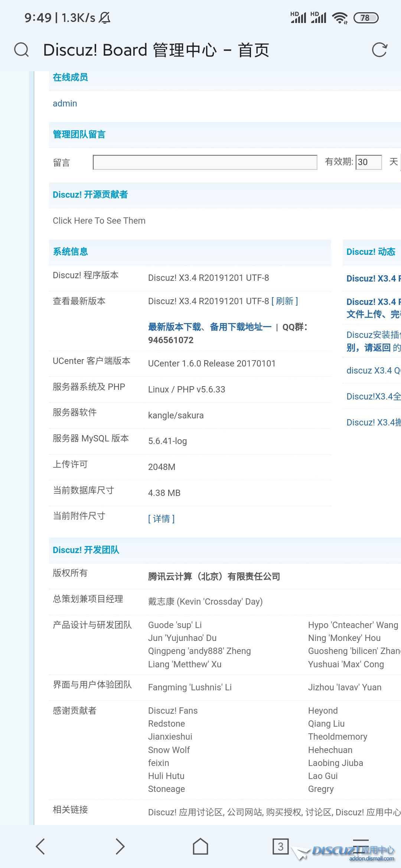Select the 管理团队留言 section header
This screenshot has width=401, height=868.
[79, 134]
